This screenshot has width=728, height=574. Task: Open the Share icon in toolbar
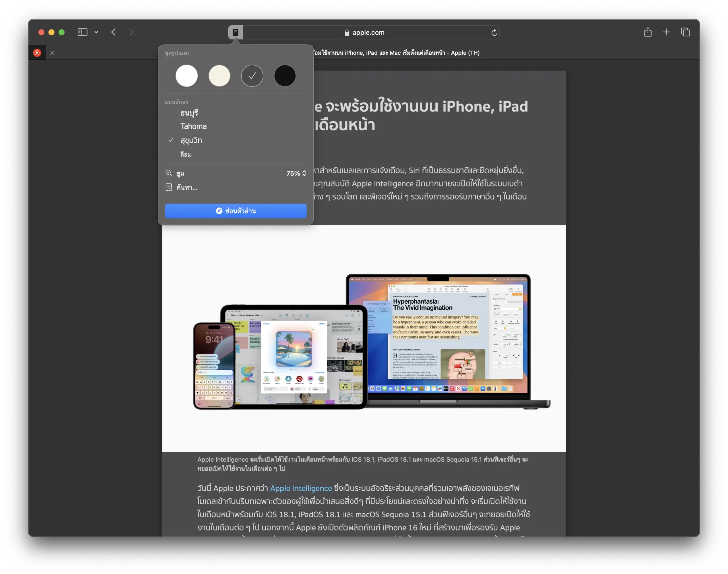(648, 32)
